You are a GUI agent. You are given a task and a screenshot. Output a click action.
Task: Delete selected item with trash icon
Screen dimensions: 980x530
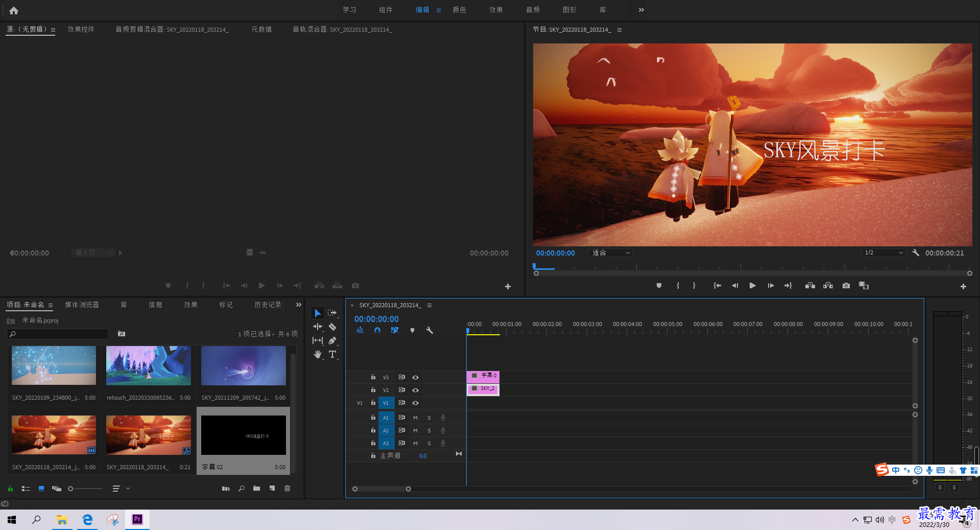[x=287, y=489]
